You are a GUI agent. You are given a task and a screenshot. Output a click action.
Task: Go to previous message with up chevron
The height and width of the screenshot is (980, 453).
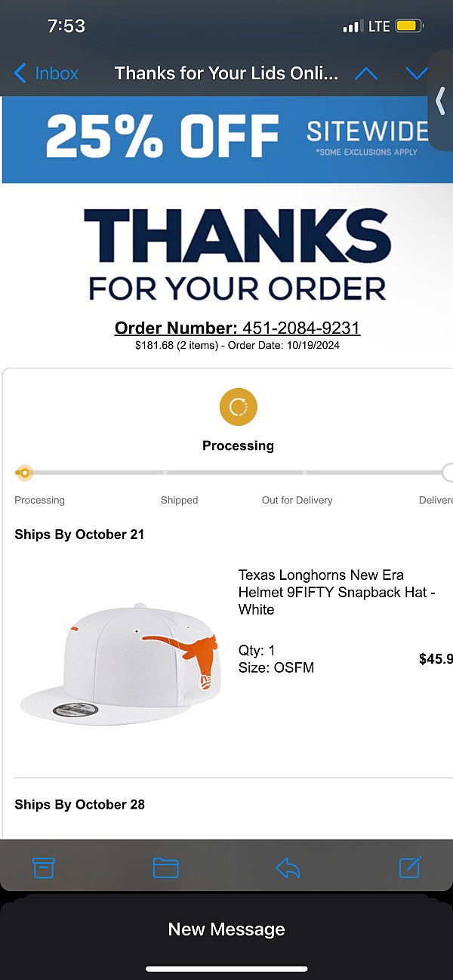[366, 73]
